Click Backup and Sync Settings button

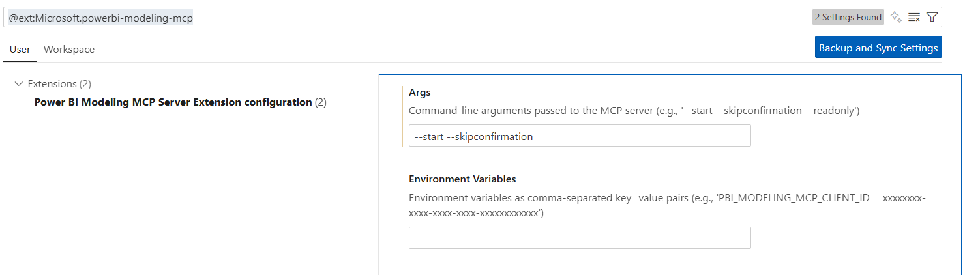pos(878,48)
